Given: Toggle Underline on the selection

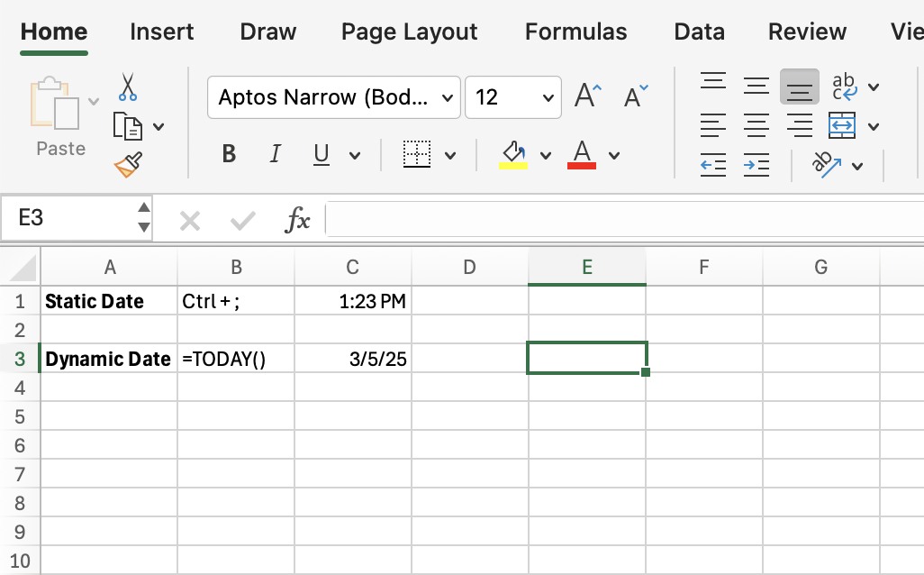Looking at the screenshot, I should (322, 154).
